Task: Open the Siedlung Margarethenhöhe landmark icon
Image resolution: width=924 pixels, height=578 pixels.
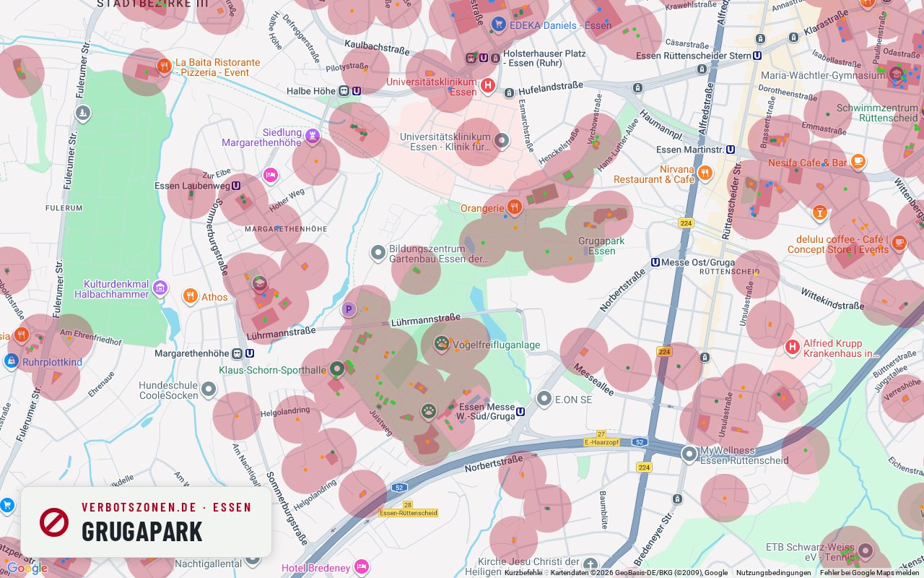Action: (312, 135)
